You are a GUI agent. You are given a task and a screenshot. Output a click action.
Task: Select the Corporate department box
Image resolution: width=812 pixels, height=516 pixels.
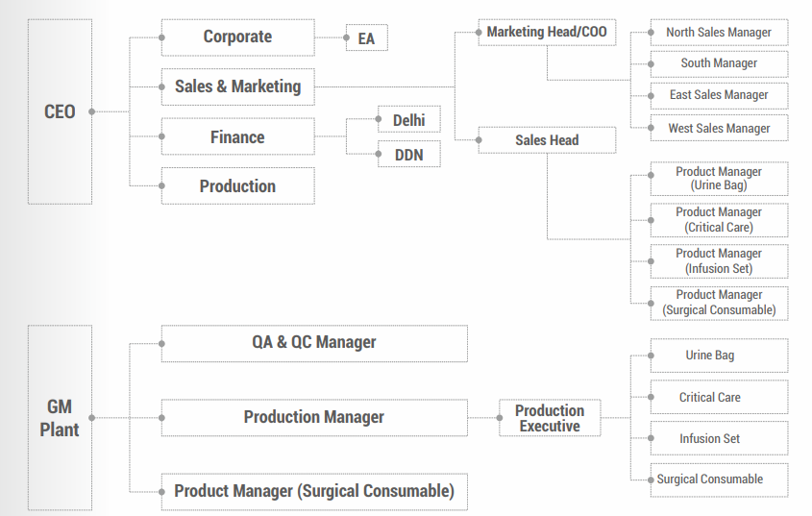(x=237, y=37)
